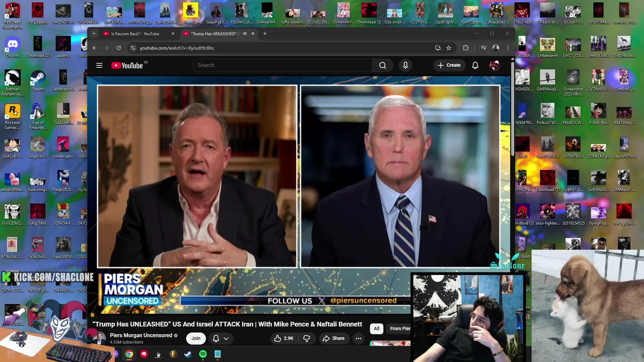Open FL Studio from the taskbar
Viewport: 644px width, 362px height.
173,354
